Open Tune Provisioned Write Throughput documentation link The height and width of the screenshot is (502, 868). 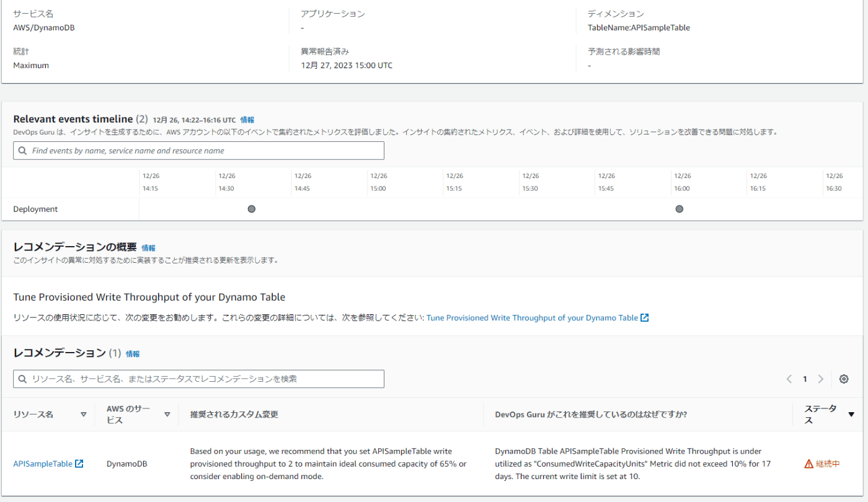[532, 317]
